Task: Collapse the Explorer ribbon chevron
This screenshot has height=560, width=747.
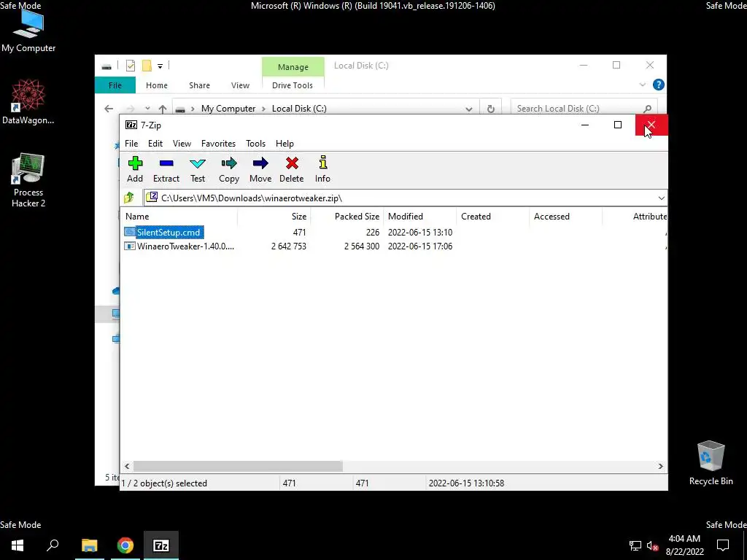Action: pyautogui.click(x=642, y=85)
